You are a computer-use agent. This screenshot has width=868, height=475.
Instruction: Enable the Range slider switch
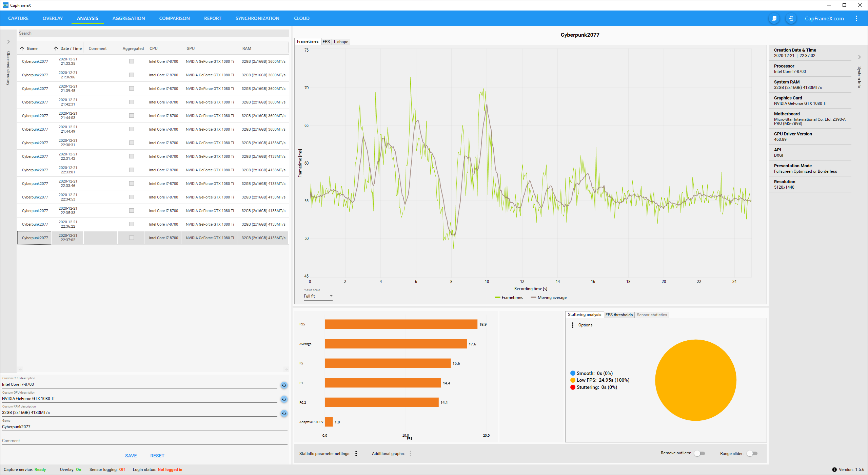coord(752,454)
